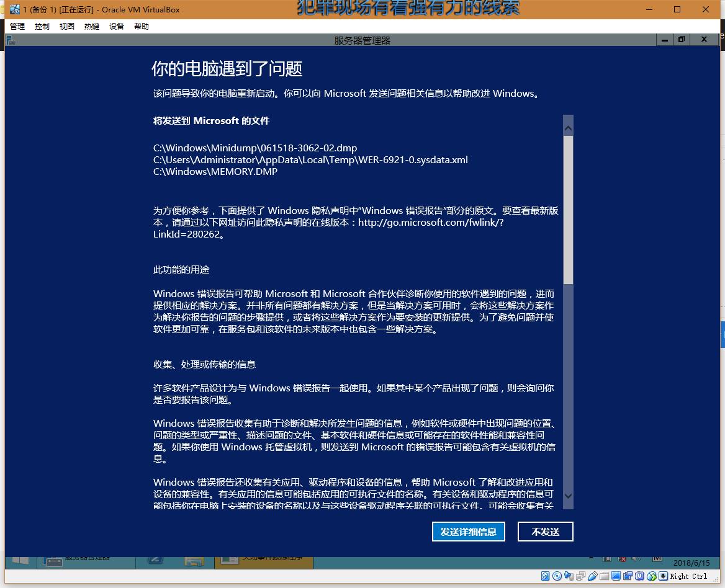Click the hard disk activity indicator icon
725x588 pixels.
tap(546, 576)
